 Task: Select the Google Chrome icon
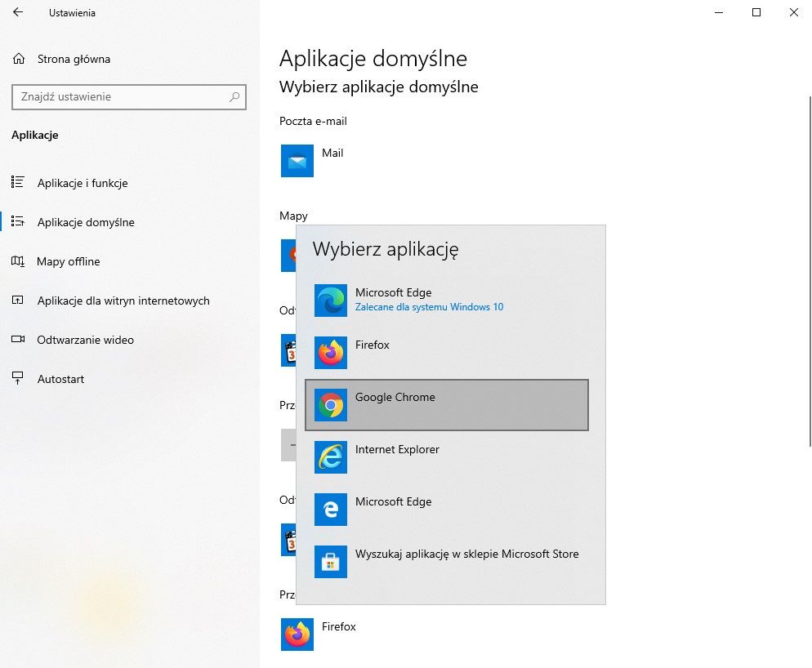(330, 405)
